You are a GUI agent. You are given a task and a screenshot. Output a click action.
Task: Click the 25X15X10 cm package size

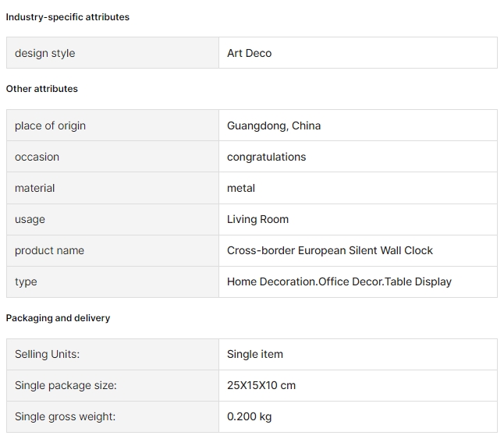coord(261,385)
